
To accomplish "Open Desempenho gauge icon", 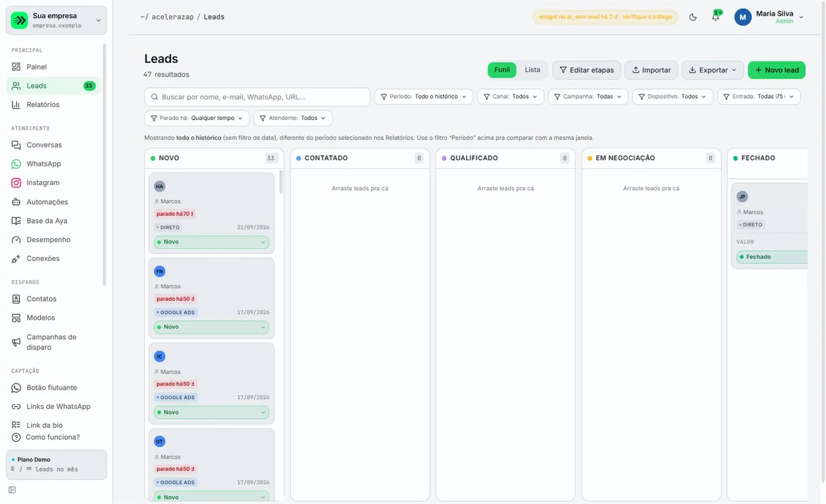I will click(17, 240).
